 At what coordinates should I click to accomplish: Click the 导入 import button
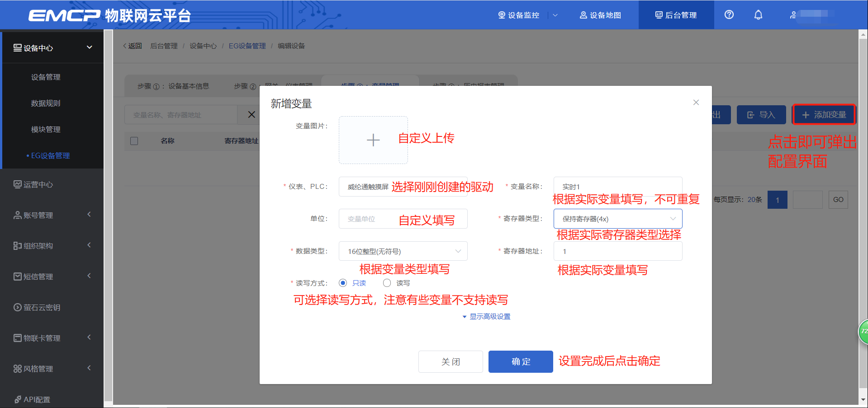click(x=762, y=115)
